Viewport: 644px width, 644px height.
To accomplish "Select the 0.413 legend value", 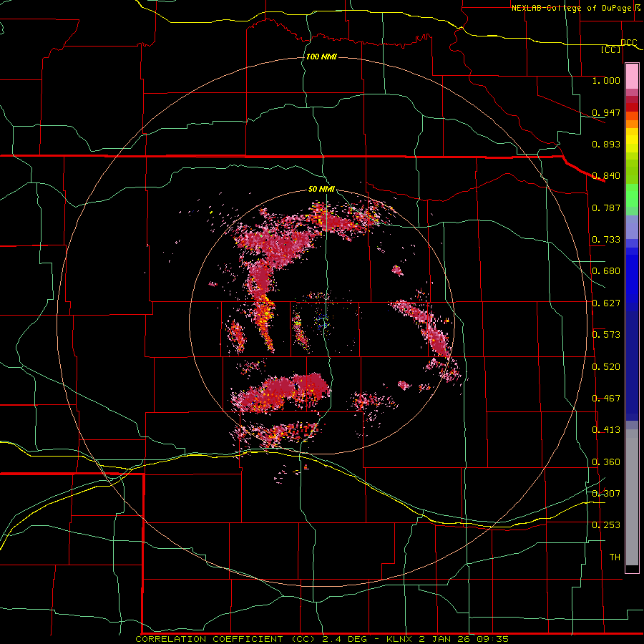I will 606,430.
